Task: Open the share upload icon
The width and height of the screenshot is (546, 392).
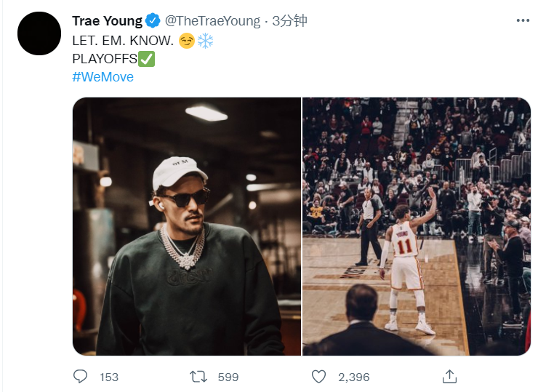Action: pos(449,376)
